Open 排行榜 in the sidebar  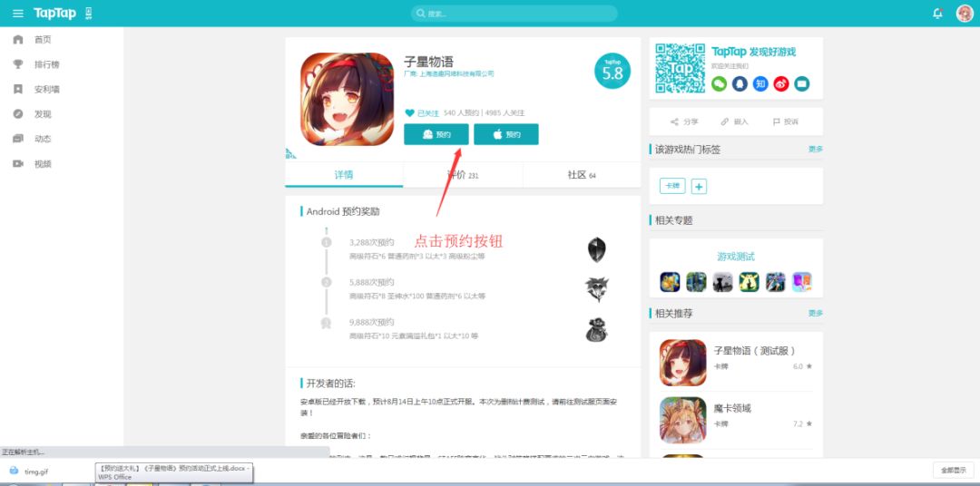pos(47,64)
